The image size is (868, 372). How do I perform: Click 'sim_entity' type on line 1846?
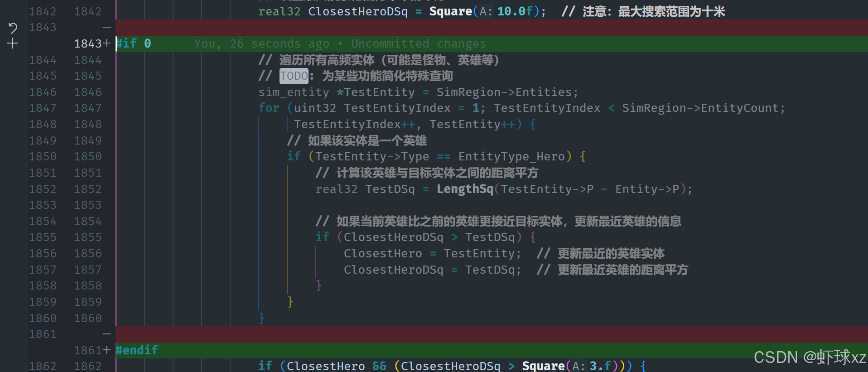pyautogui.click(x=294, y=92)
